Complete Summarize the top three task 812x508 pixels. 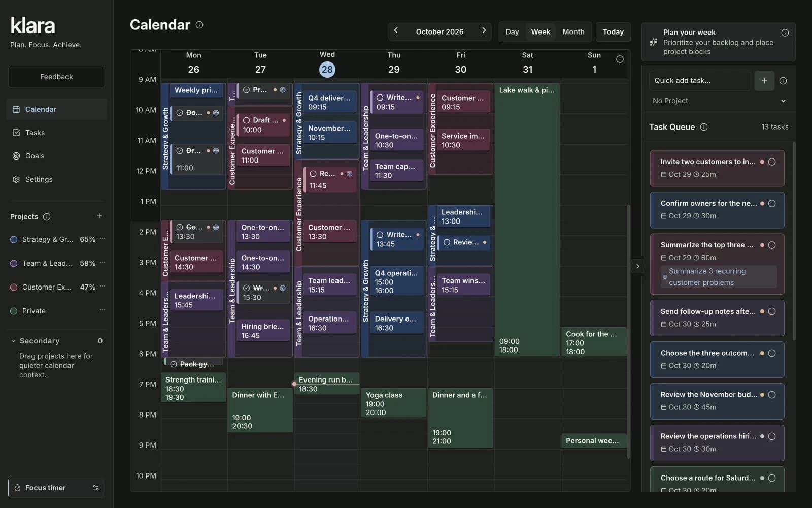772,245
